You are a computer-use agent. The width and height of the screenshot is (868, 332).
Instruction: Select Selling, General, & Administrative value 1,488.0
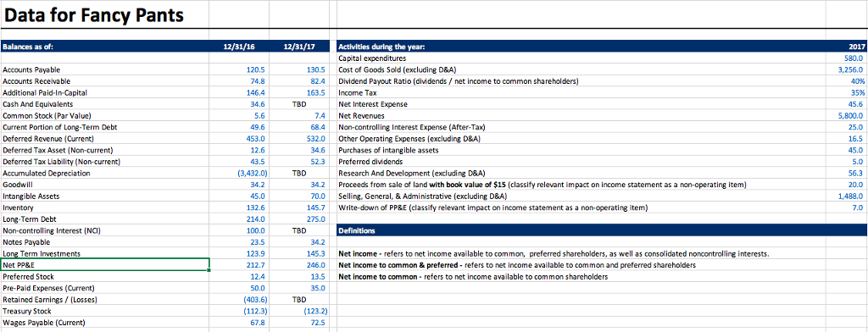click(847, 196)
